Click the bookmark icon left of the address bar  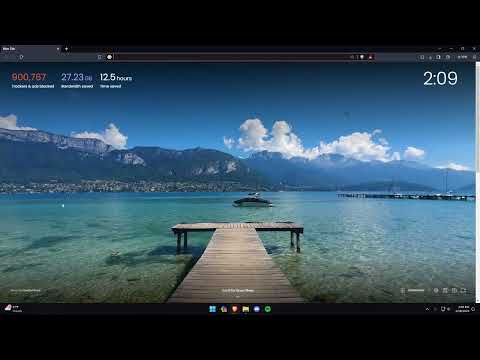coord(99,57)
